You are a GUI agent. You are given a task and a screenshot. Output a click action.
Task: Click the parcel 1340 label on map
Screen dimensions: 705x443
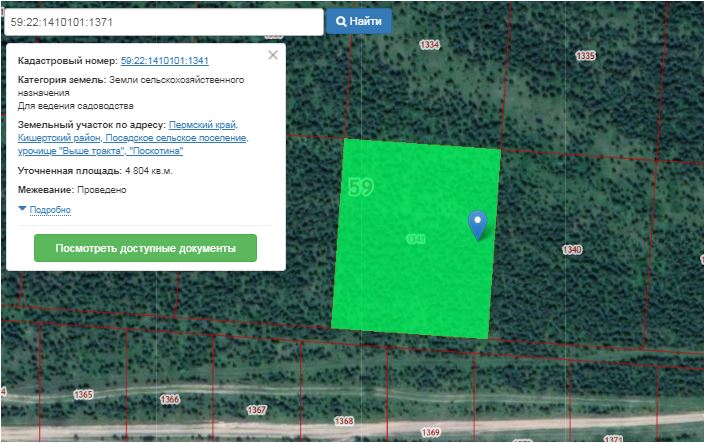[572, 249]
